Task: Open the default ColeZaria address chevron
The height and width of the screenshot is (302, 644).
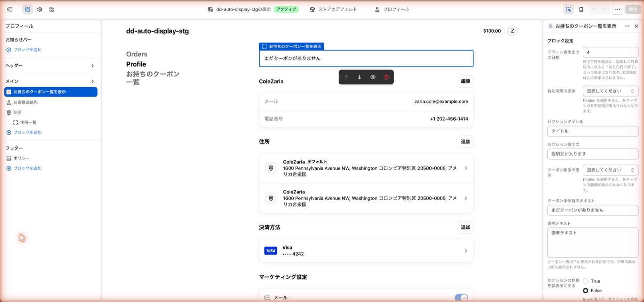Action: (466, 168)
